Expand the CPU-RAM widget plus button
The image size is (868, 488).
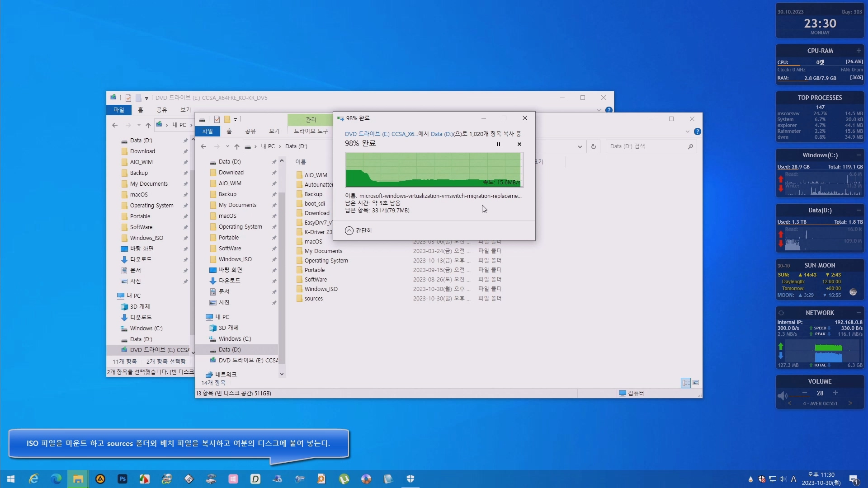pos(859,51)
